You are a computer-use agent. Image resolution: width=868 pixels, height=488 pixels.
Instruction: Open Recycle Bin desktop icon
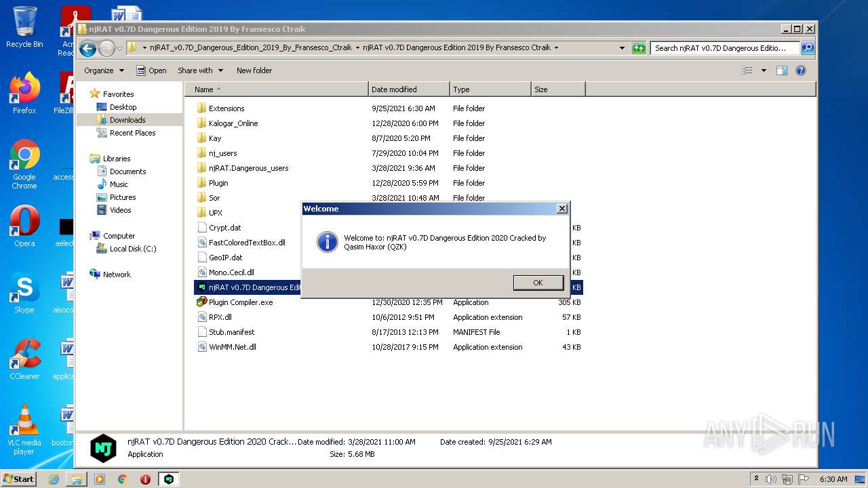(24, 27)
